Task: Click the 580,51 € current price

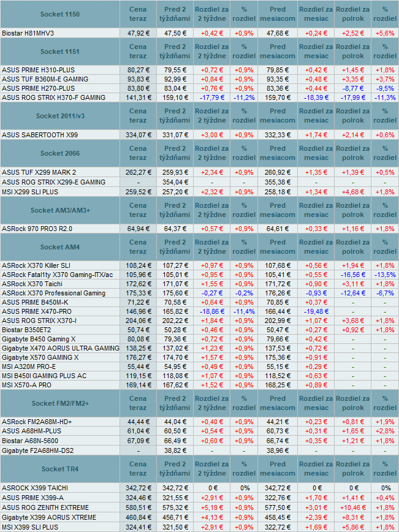Action: click(138, 507)
